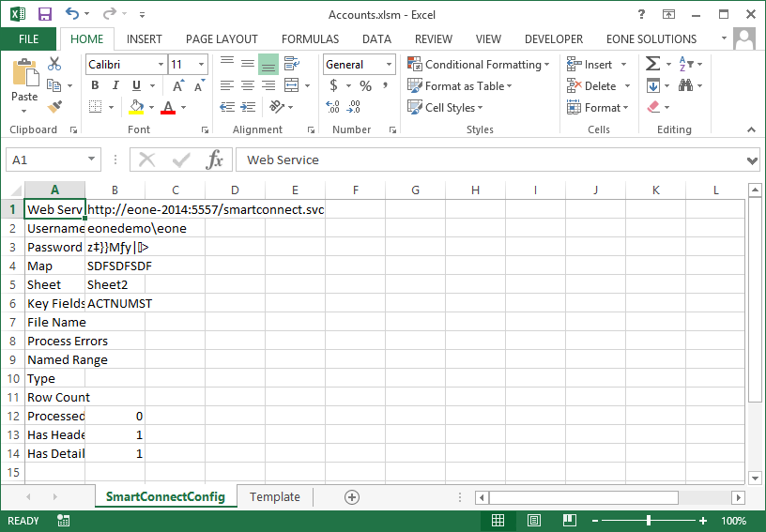Switch to Page Layout view in status bar
This screenshot has height=532, width=766.
(533, 521)
